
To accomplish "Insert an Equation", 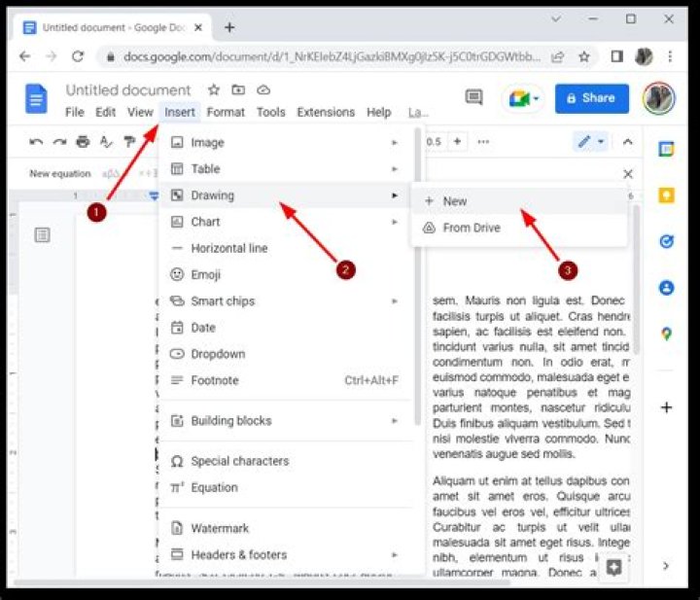I will [x=286, y=487].
